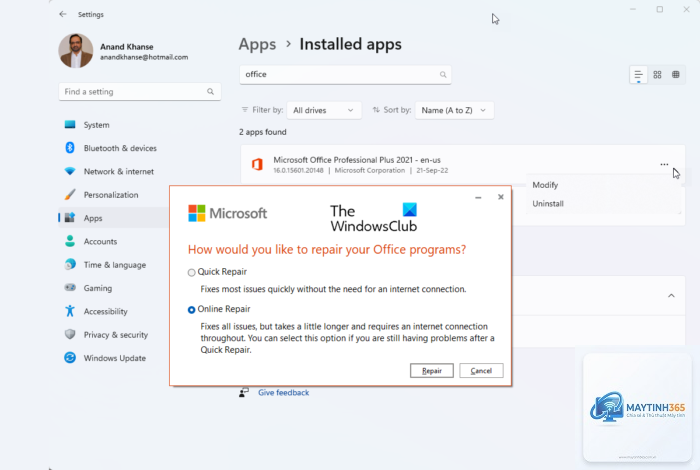Click the Find a setting search box
Screen dimensions: 700x470
tap(140, 92)
